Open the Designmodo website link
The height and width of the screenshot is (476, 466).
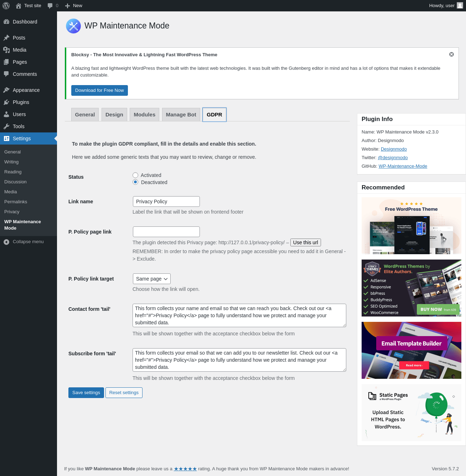[x=394, y=149]
